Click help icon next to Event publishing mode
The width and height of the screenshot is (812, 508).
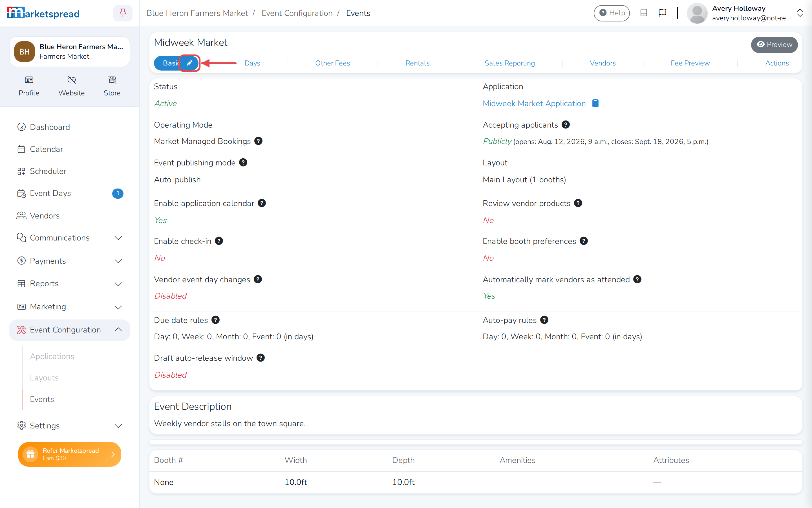coord(243,163)
